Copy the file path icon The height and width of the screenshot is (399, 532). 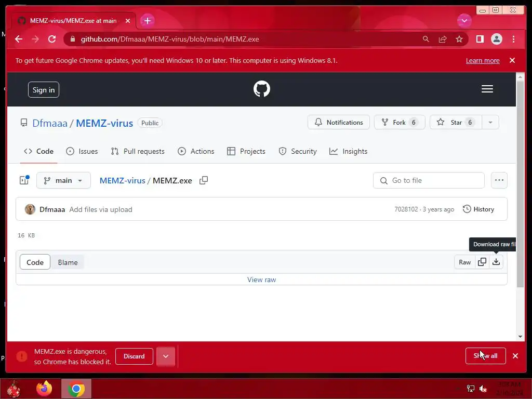coord(204,180)
